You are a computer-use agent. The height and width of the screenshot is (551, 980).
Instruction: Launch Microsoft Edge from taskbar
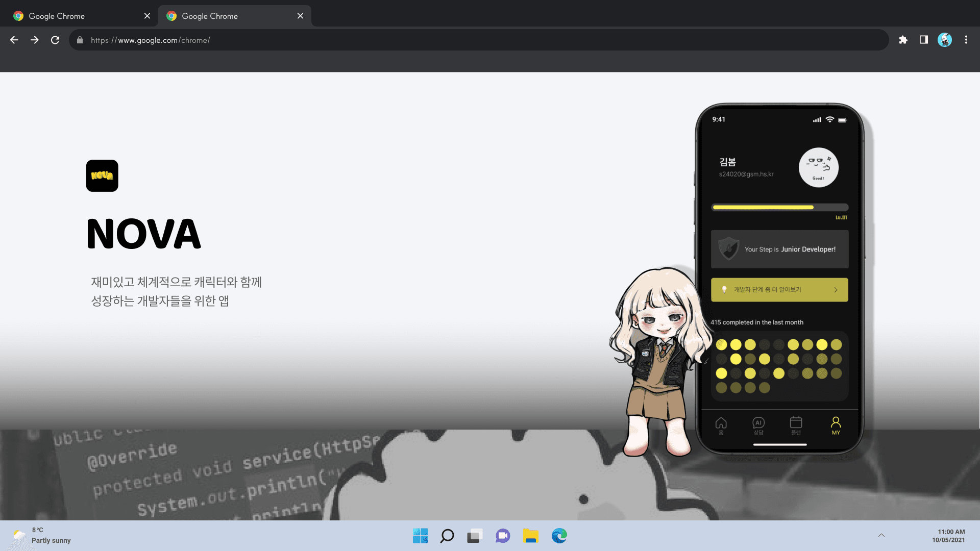coord(559,536)
